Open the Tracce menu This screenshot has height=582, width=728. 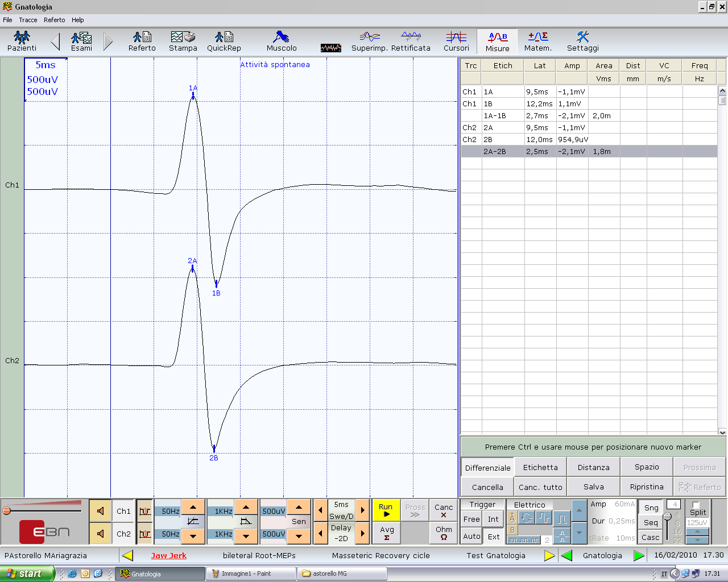click(28, 20)
